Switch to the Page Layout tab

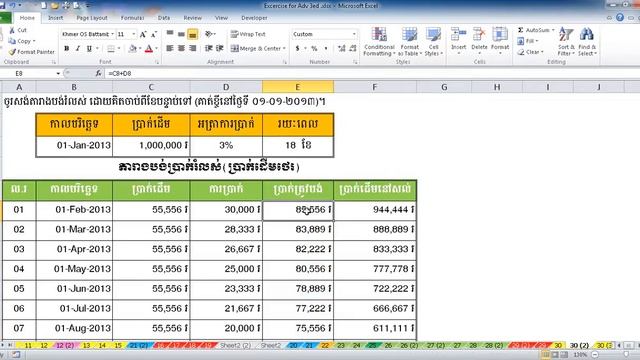pos(92,18)
